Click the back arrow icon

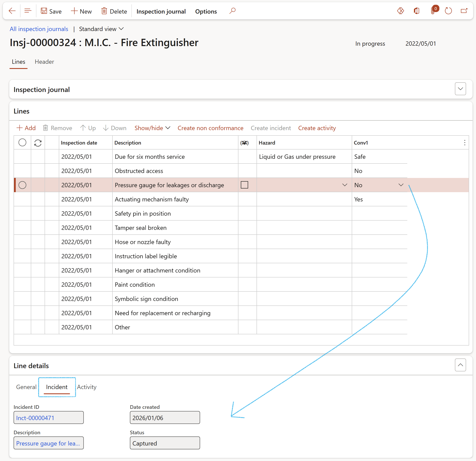tap(12, 11)
